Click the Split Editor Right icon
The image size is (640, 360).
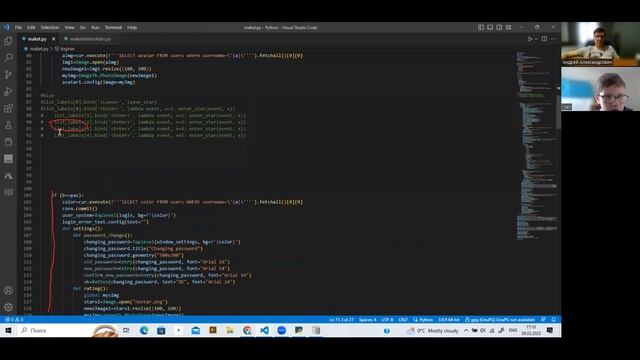[x=544, y=39]
